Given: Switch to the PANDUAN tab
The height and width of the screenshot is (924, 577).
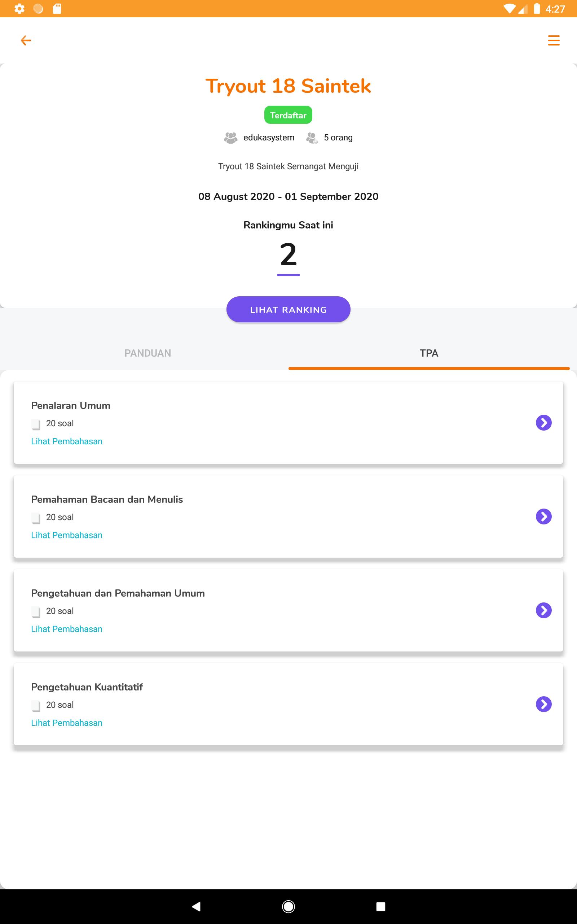Looking at the screenshot, I should (x=148, y=353).
